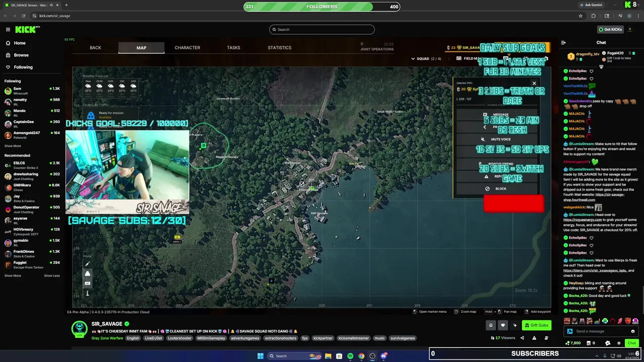This screenshot has height=362, width=644.
Task: Click the people icon next to report
Action: point(546,338)
